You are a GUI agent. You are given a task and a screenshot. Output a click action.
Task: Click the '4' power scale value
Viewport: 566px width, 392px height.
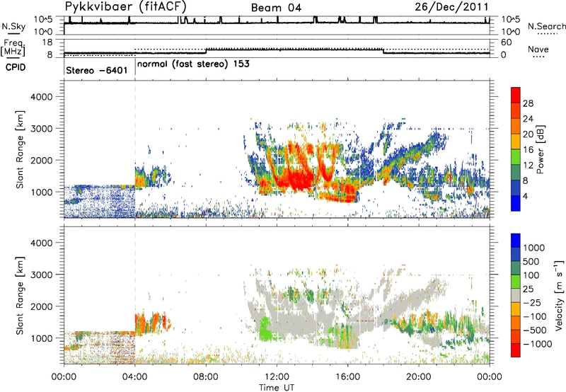[525, 196]
